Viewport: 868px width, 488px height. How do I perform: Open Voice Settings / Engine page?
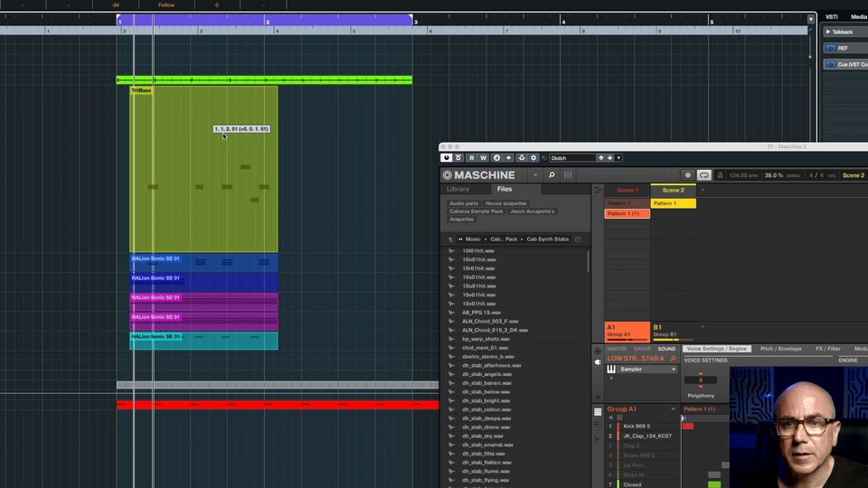click(716, 349)
